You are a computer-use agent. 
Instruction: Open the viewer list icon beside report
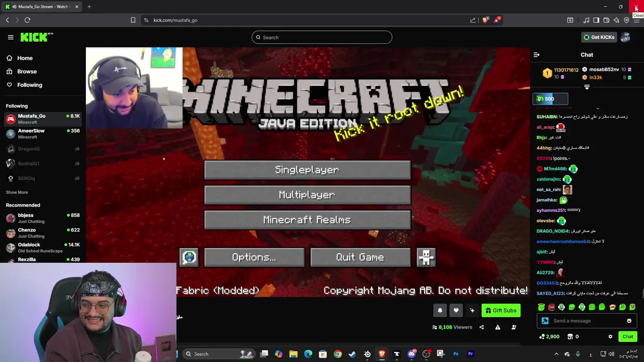click(x=514, y=327)
